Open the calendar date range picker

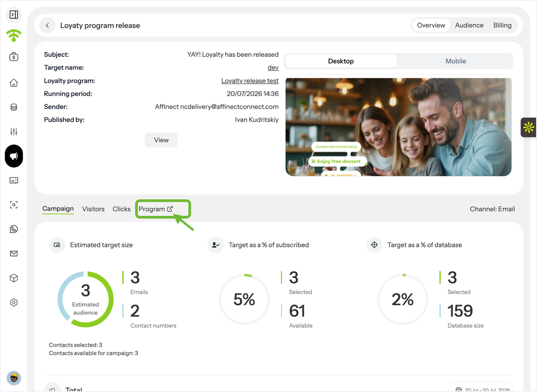[481, 388]
